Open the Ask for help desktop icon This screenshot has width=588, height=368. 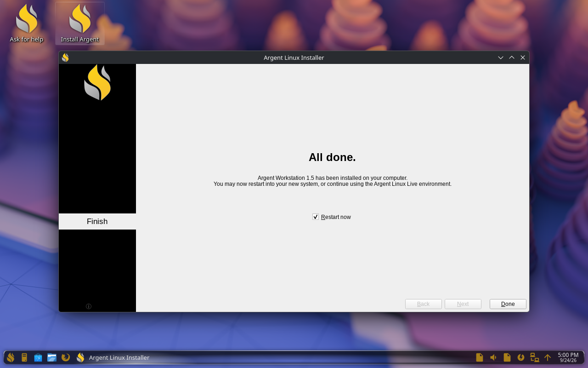click(27, 23)
